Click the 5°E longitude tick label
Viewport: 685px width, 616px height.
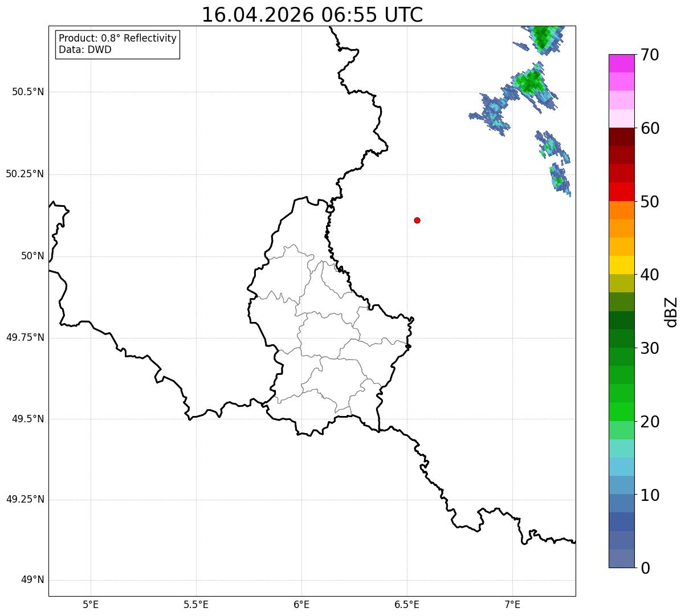pos(91,604)
